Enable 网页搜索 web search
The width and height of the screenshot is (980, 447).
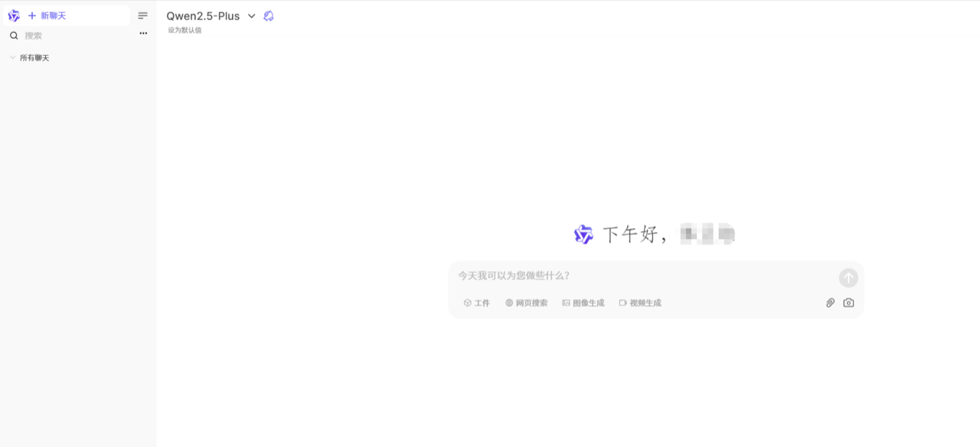pyautogui.click(x=527, y=303)
